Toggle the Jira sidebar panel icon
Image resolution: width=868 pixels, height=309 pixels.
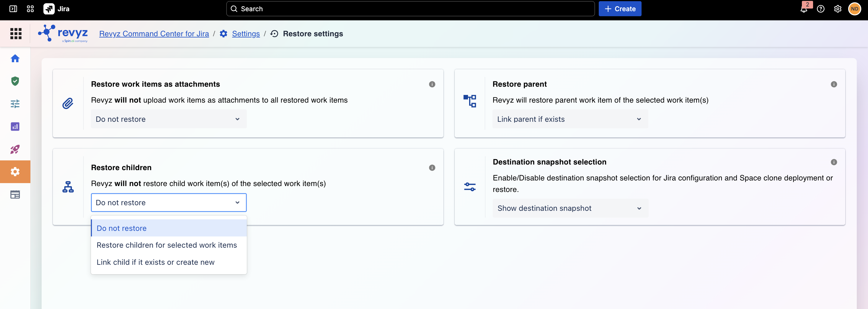coord(13,9)
